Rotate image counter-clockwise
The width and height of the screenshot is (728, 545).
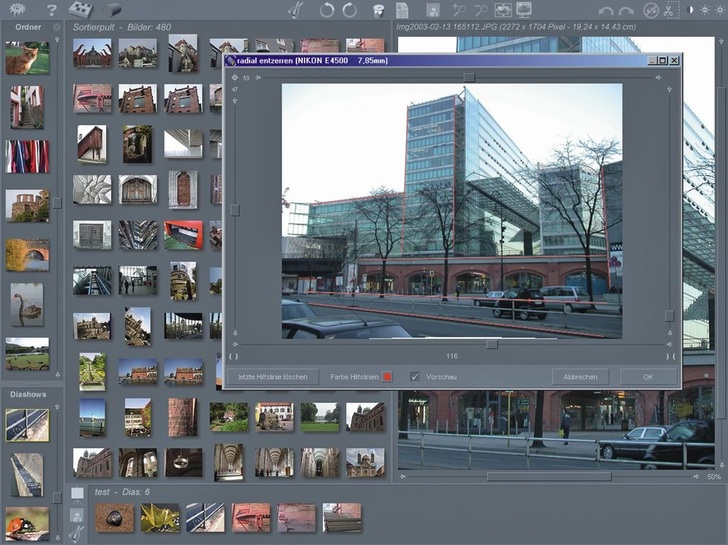(327, 10)
